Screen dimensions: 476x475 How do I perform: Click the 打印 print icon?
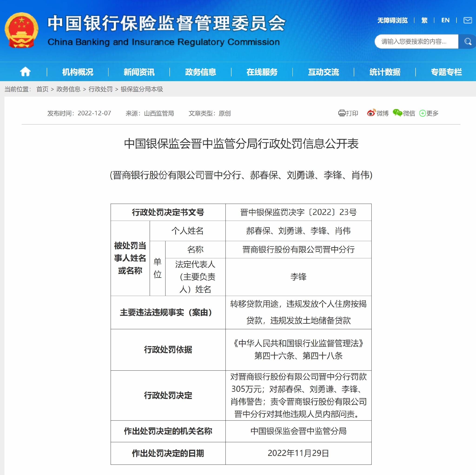coord(342,113)
